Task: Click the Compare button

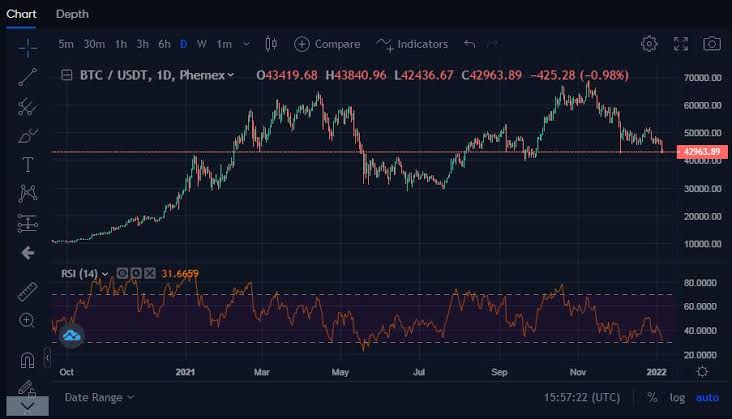Action: (327, 44)
